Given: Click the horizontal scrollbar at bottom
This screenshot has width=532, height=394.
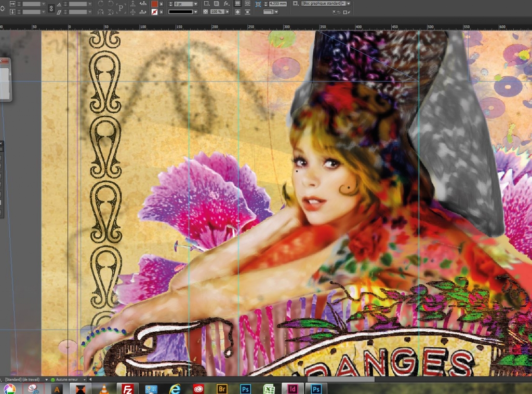Looking at the screenshot, I should (x=341, y=379).
